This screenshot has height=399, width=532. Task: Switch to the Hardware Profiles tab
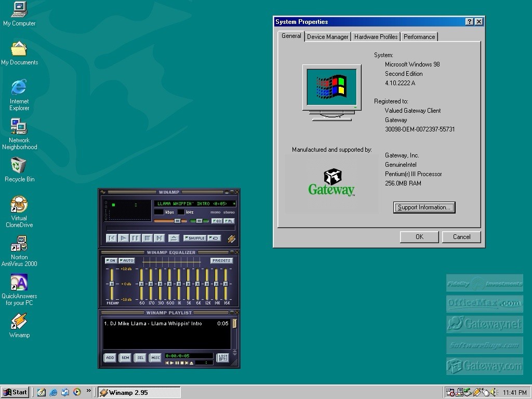376,37
